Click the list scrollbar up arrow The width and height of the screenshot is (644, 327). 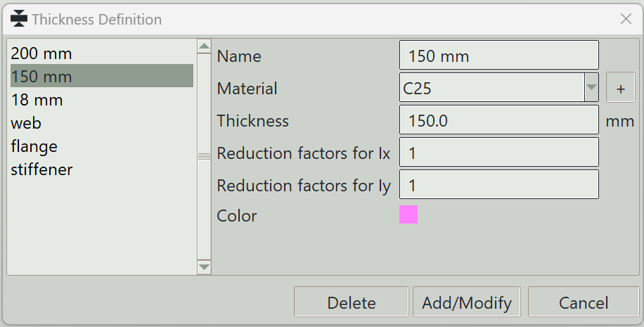click(204, 46)
